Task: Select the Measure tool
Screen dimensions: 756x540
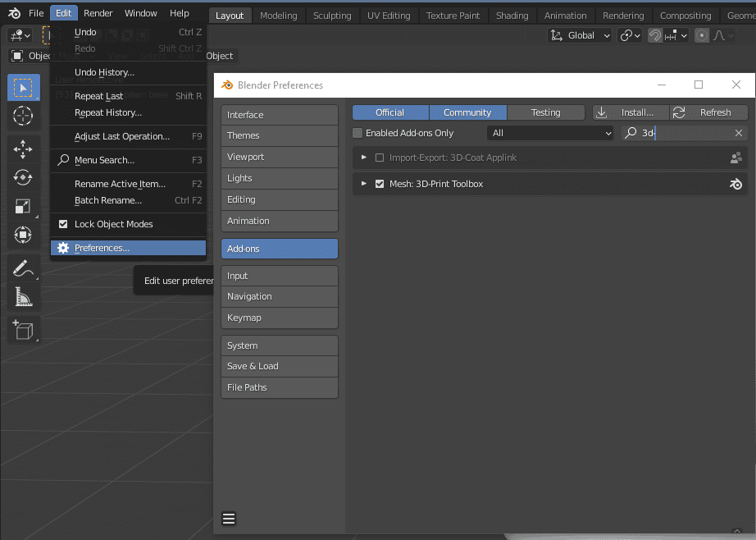Action: pos(23,296)
